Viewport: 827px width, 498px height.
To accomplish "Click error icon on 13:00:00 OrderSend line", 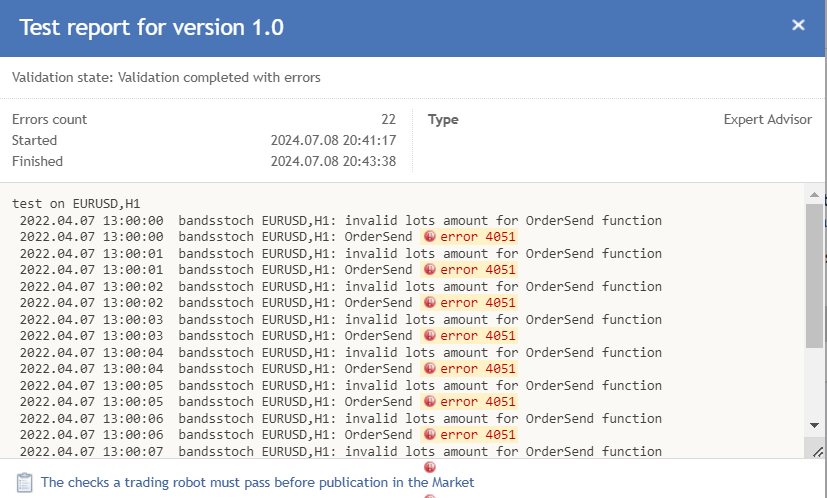I will coord(430,236).
